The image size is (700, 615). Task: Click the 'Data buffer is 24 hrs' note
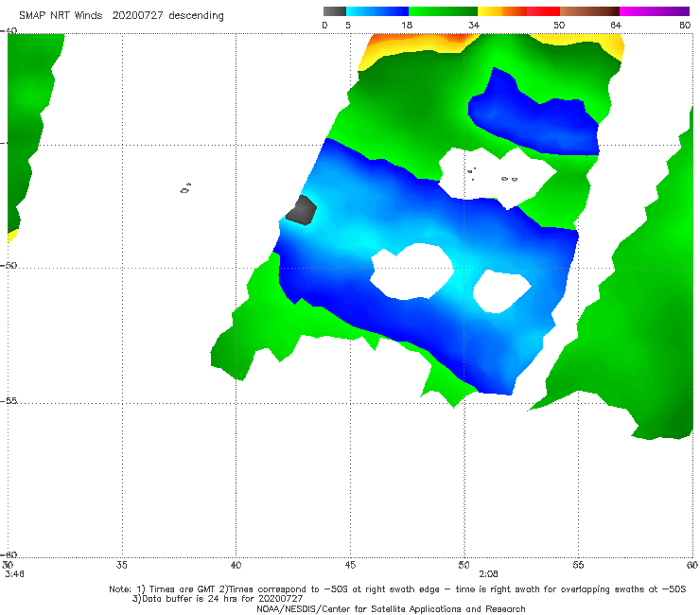pos(218,599)
